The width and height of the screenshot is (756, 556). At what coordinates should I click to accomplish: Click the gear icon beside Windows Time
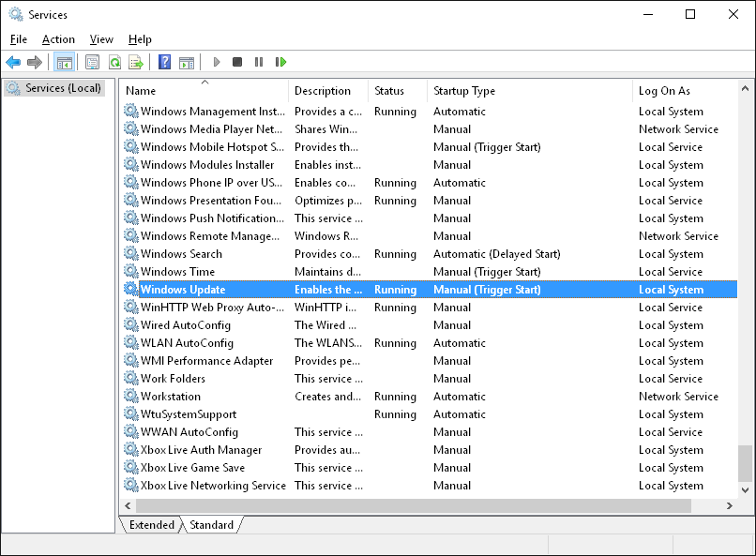131,271
